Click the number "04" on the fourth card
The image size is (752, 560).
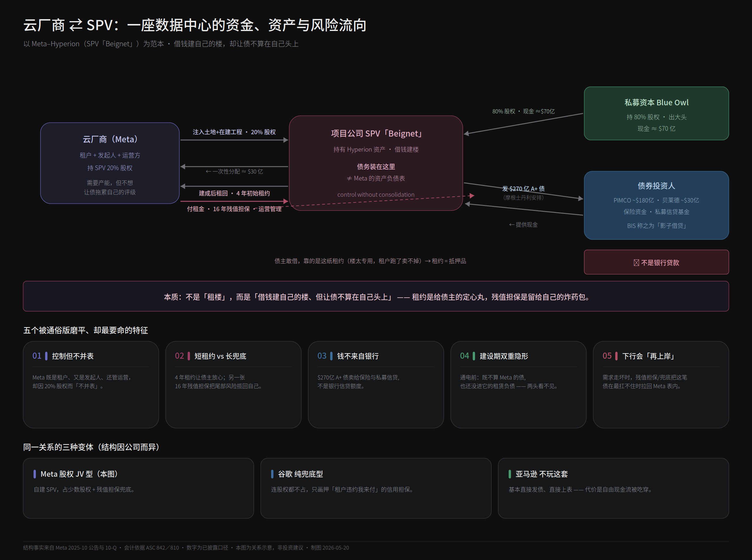pos(464,356)
